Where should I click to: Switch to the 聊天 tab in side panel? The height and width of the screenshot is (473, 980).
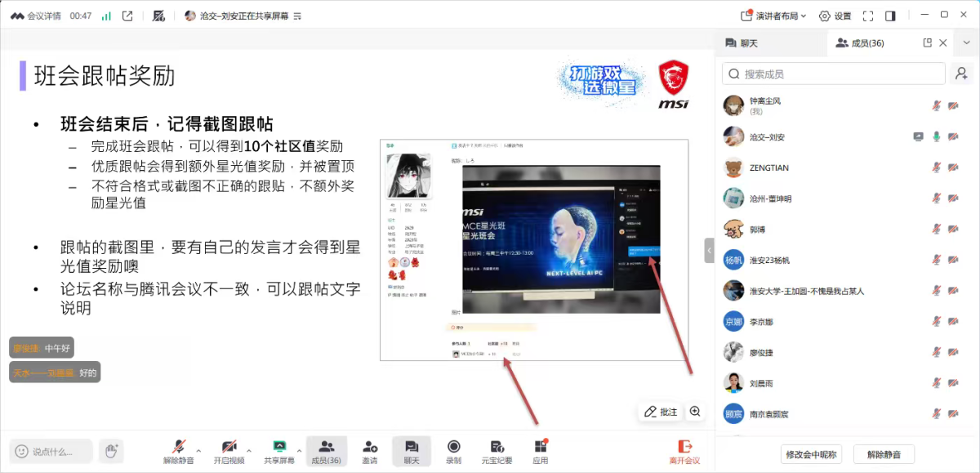pos(742,42)
